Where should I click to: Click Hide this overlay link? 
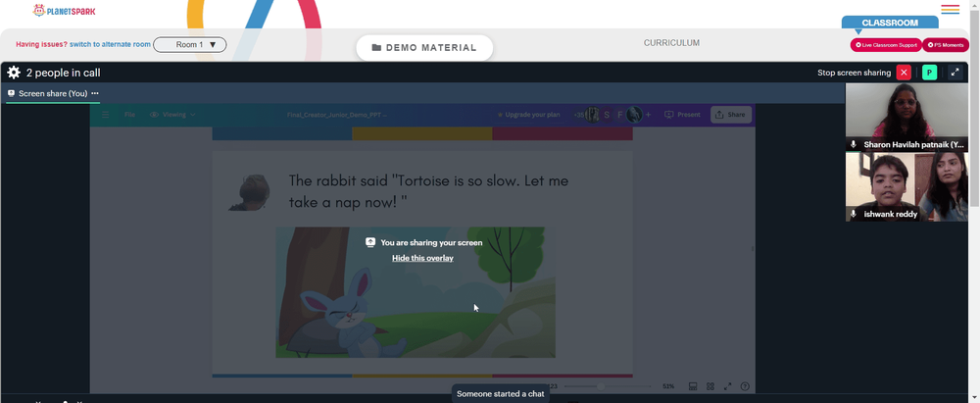click(x=422, y=258)
